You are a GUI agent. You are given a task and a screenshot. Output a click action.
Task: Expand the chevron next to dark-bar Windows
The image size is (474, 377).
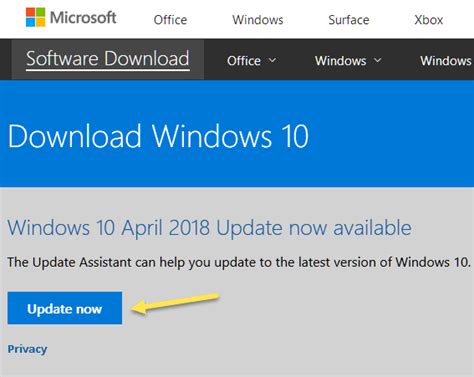pos(378,60)
